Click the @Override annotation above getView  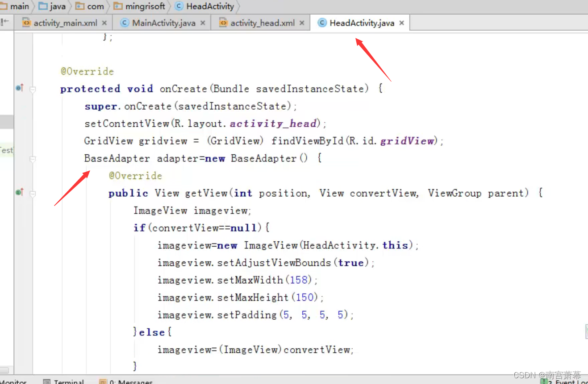click(135, 176)
